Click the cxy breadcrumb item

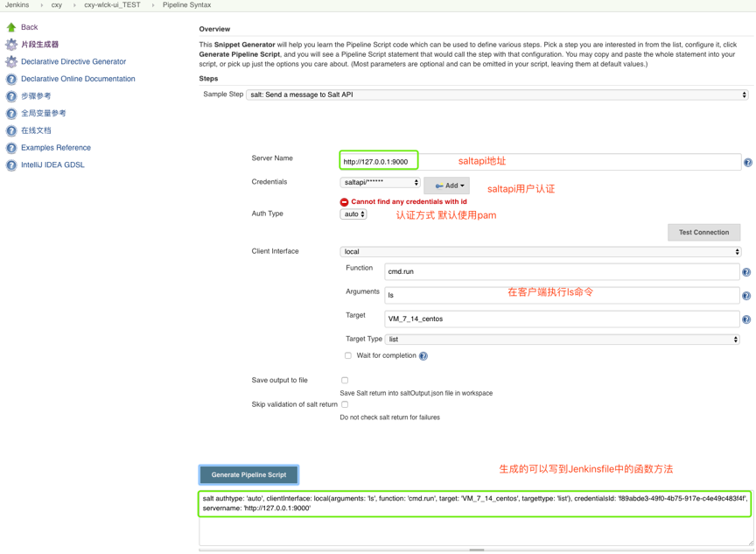[x=57, y=5]
